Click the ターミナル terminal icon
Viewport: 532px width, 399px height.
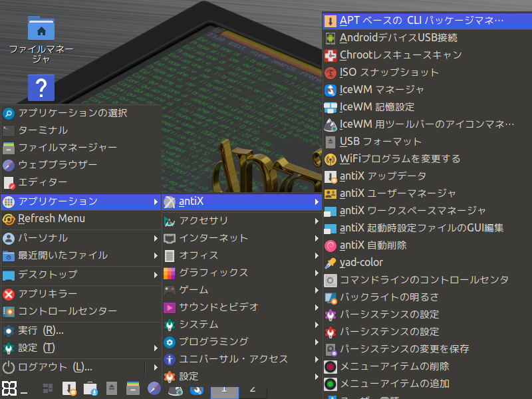(9, 130)
